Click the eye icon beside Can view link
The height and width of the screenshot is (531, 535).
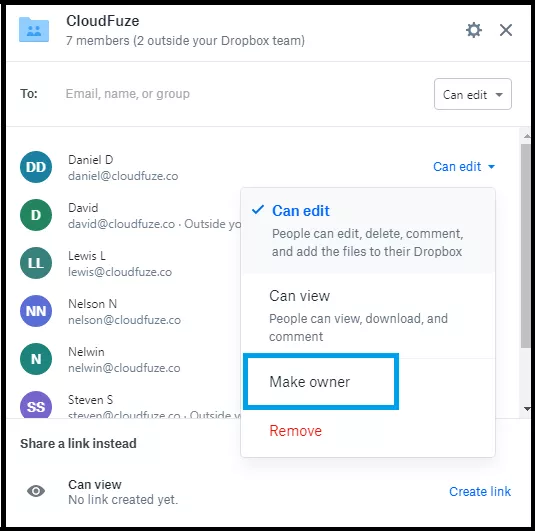tap(36, 491)
